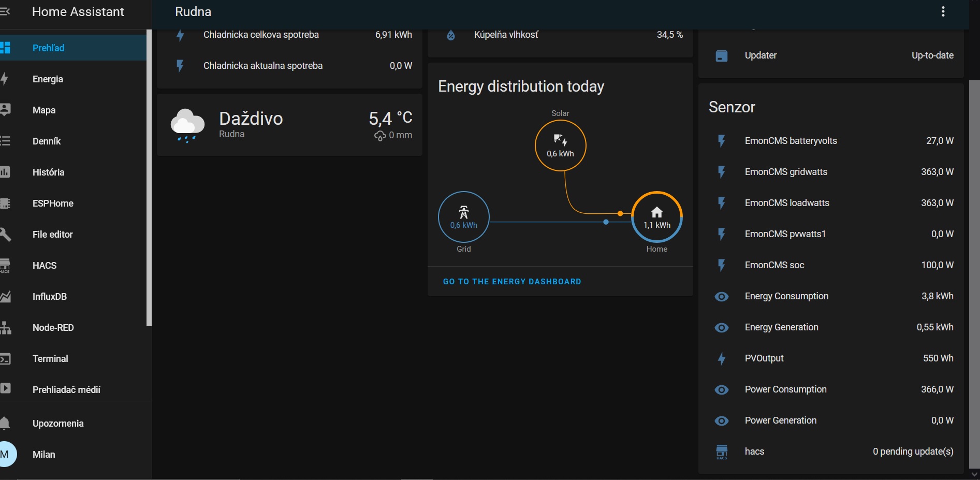The width and height of the screenshot is (980, 480).
Task: Open the Denník logbook
Action: (x=73, y=141)
